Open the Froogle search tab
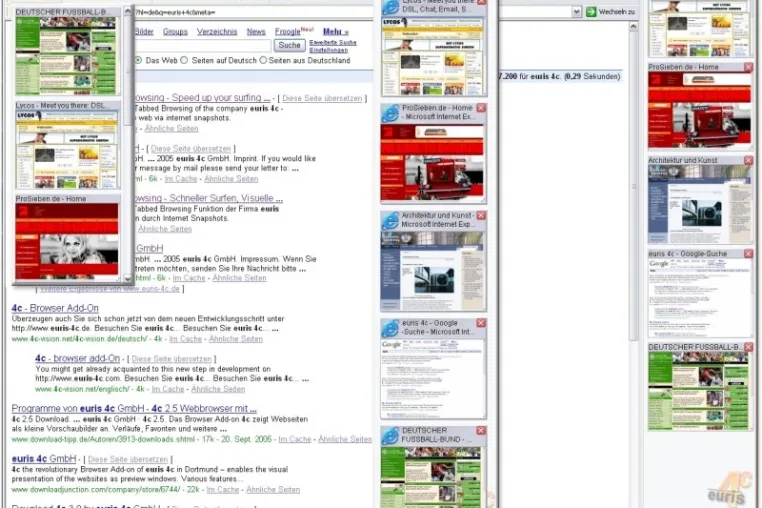 [x=288, y=32]
